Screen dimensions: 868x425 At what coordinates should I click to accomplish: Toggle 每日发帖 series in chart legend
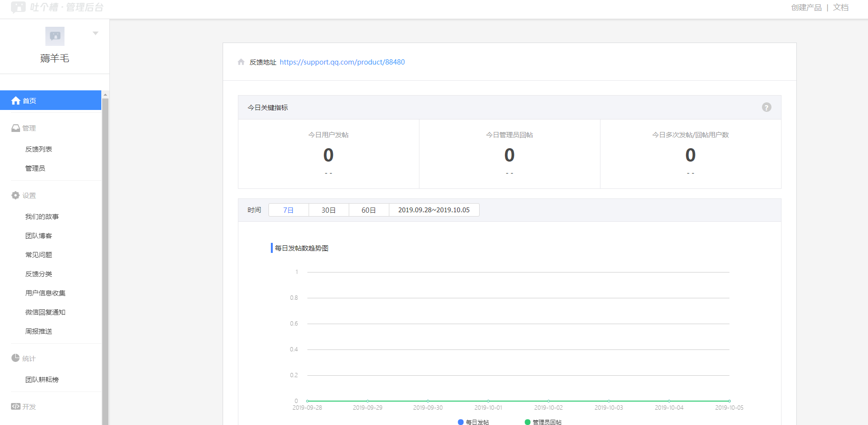click(473, 422)
